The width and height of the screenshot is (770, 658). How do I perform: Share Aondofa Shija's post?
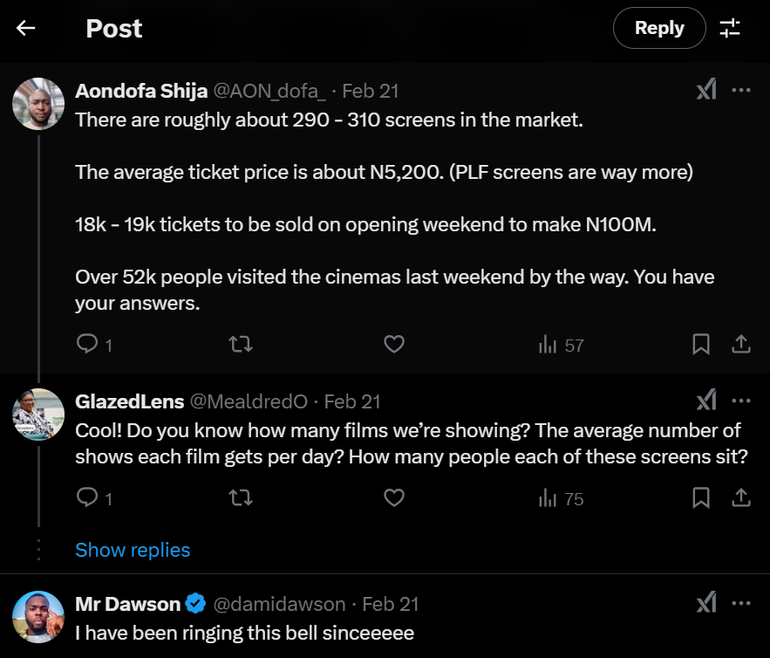coord(741,344)
